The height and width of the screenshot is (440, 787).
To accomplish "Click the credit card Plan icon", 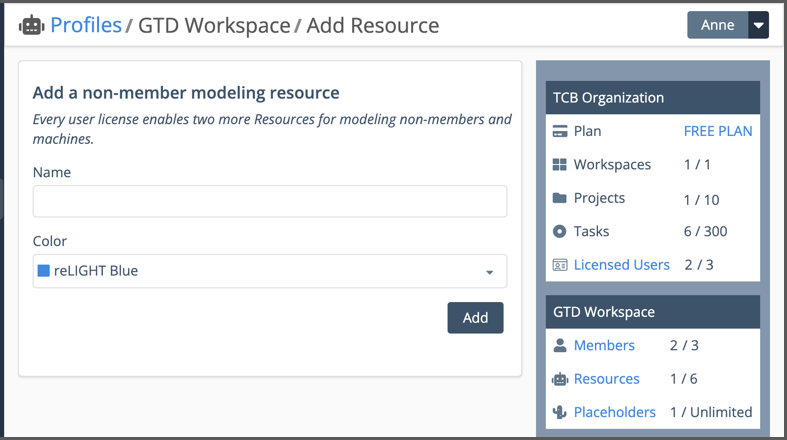I will tap(560, 131).
